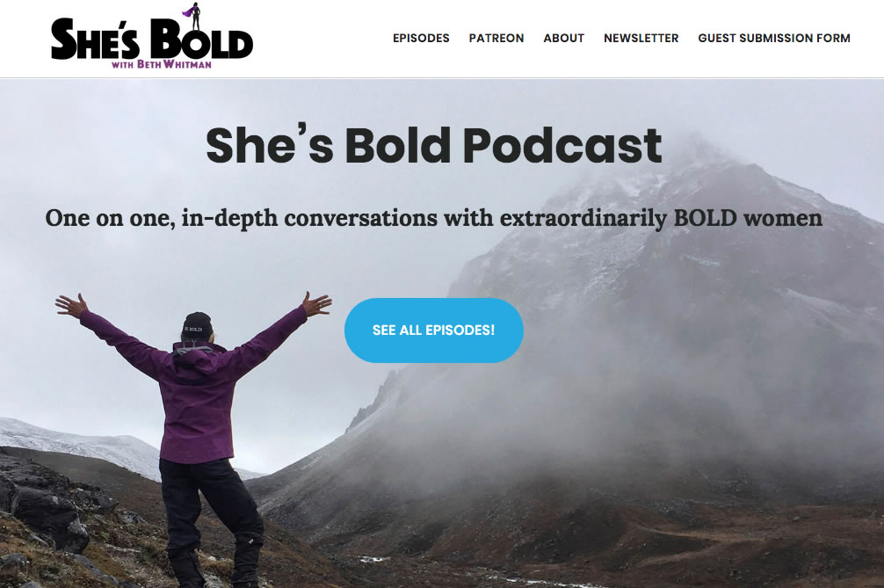Screen dimensions: 884x588
Task: Open the Guest Submission Form link
Action: click(x=774, y=39)
